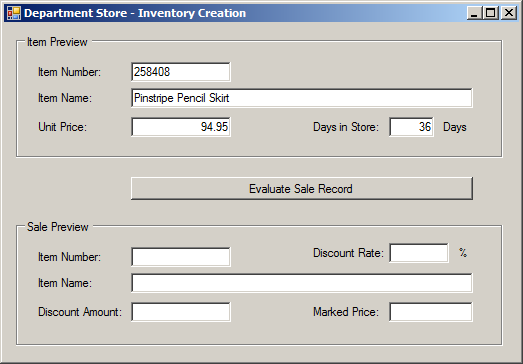Close the Department Store window
523x364 pixels.
click(509, 13)
